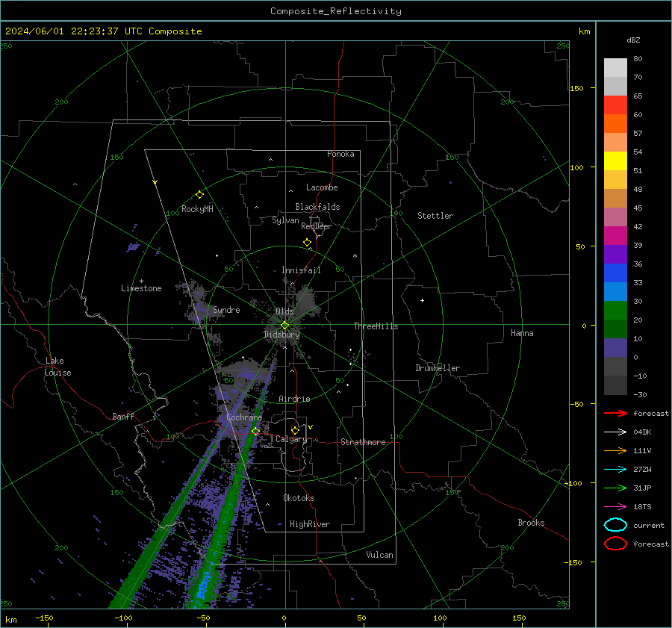Select the magenta 18TS arrow icon

pyautogui.click(x=615, y=507)
